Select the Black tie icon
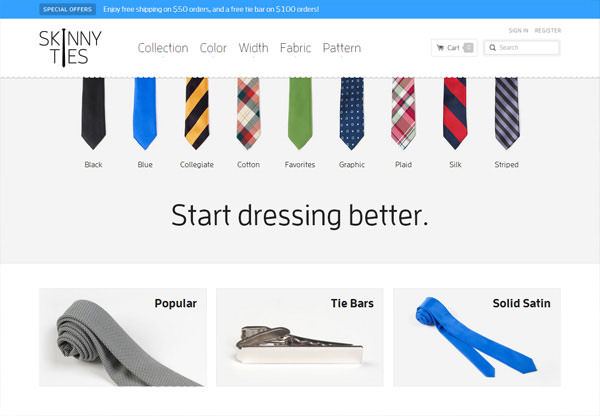The width and height of the screenshot is (600, 416). point(93,113)
